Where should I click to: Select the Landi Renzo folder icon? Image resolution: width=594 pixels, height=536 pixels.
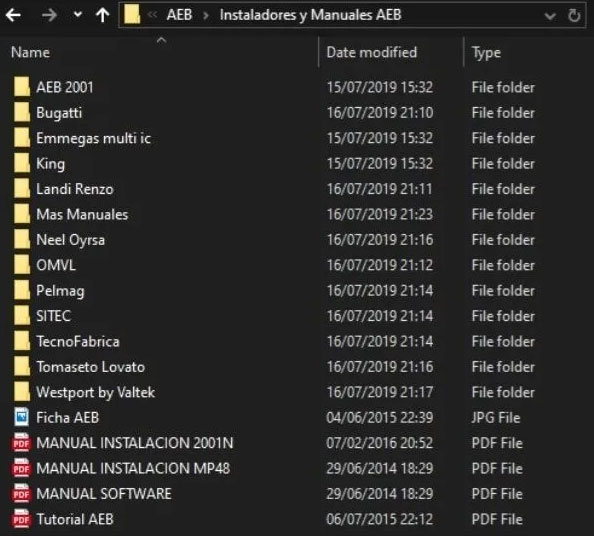(x=22, y=189)
